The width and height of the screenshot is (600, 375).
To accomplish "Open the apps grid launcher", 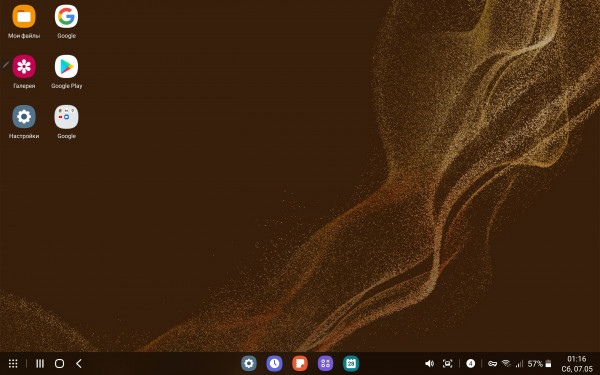I will point(13,364).
